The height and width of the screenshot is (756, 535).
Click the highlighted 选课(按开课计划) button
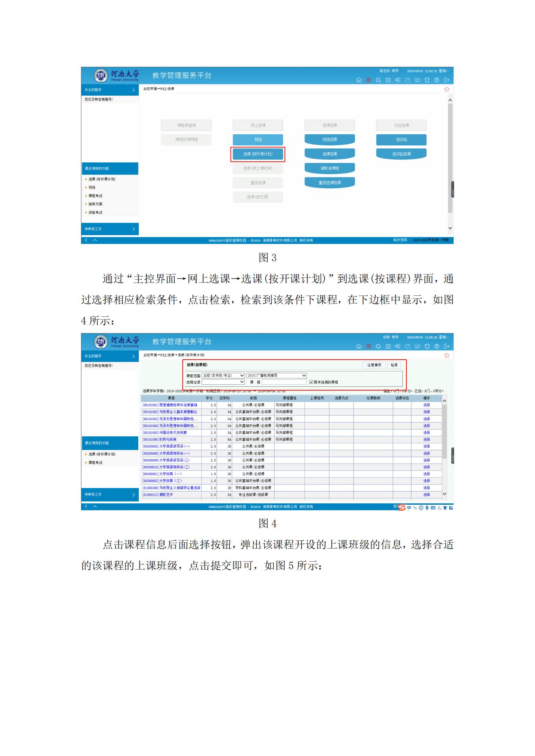tap(258, 154)
